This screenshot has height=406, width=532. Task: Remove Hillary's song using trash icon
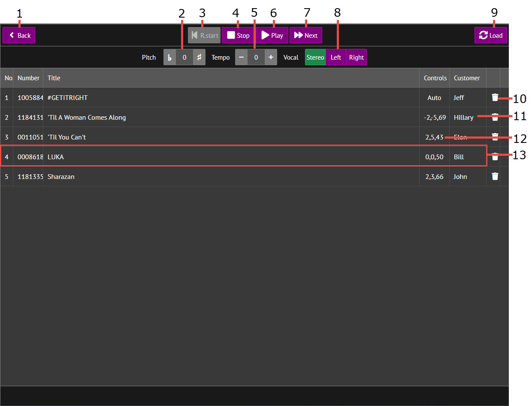tap(495, 117)
